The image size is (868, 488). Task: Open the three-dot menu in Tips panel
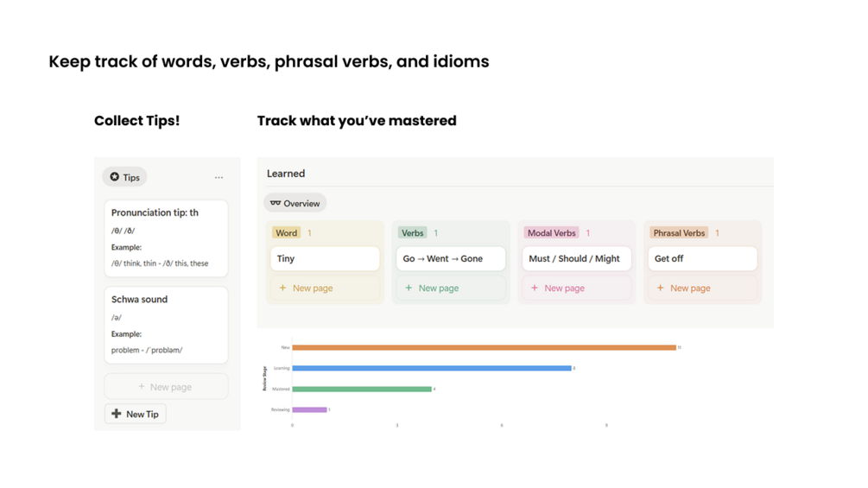coord(219,178)
